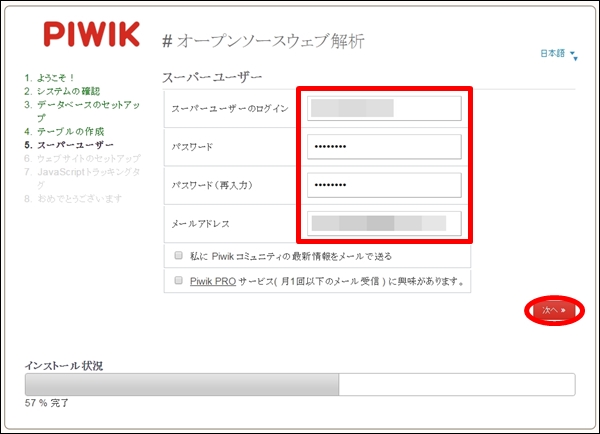
Task: Open the 日本語 language dropdown
Action: tap(558, 54)
